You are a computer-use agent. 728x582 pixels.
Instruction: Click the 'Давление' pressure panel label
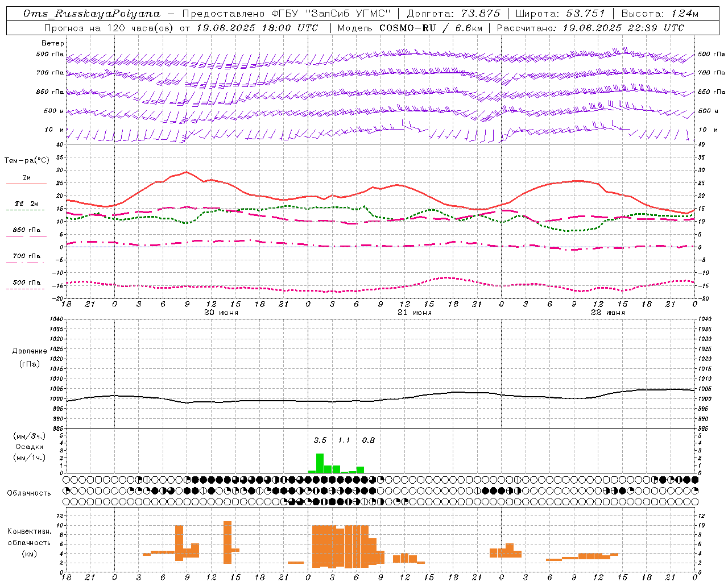pos(30,351)
